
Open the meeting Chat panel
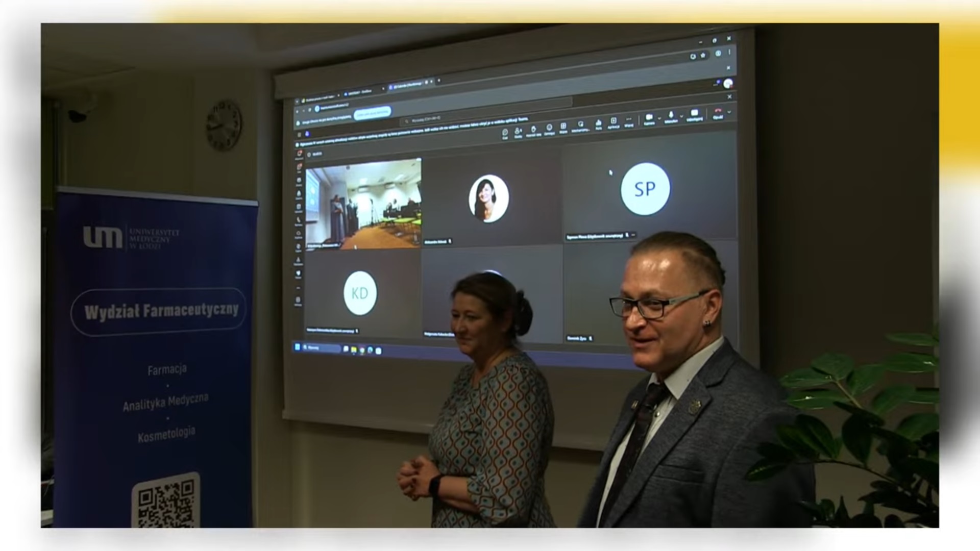[x=505, y=133]
